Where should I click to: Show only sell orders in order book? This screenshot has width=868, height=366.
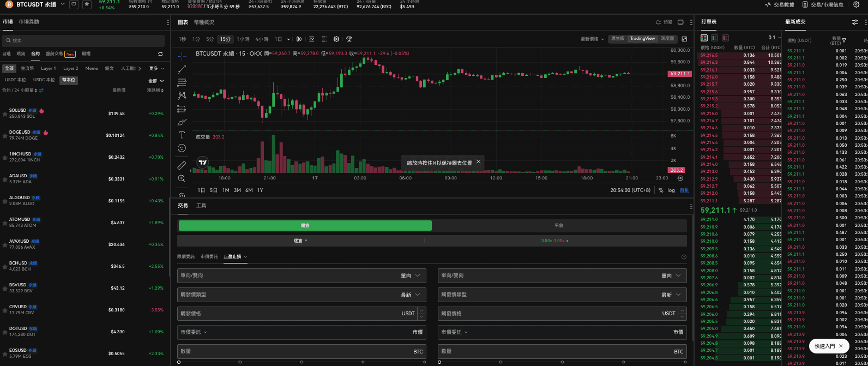pos(725,38)
